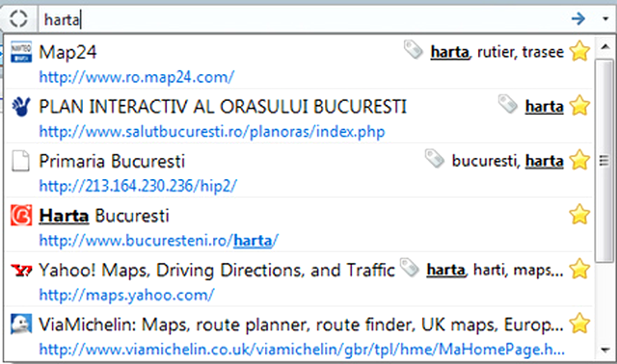Click 'harta' tag on PLAN INTERACTIV row
The width and height of the screenshot is (617, 364).
pos(545,107)
